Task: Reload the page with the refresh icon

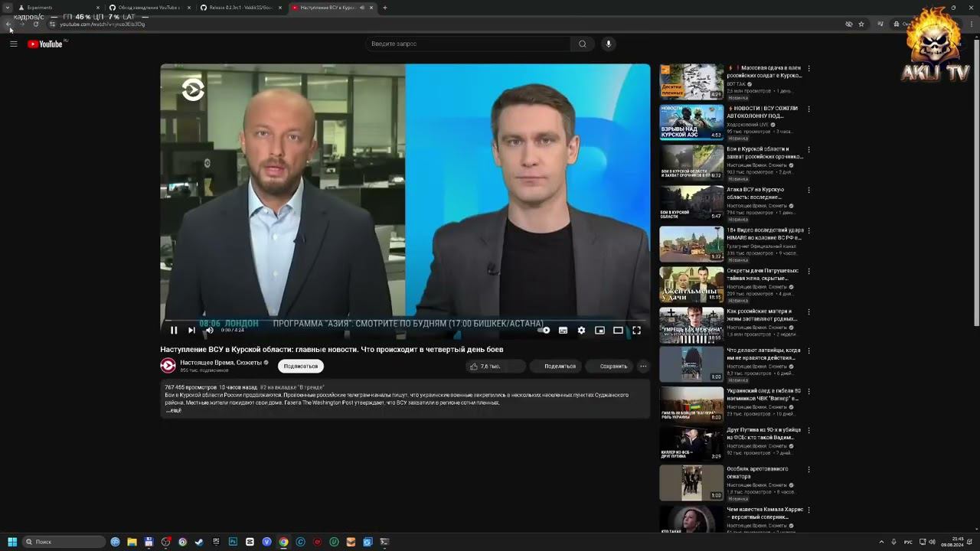Action: tap(35, 24)
